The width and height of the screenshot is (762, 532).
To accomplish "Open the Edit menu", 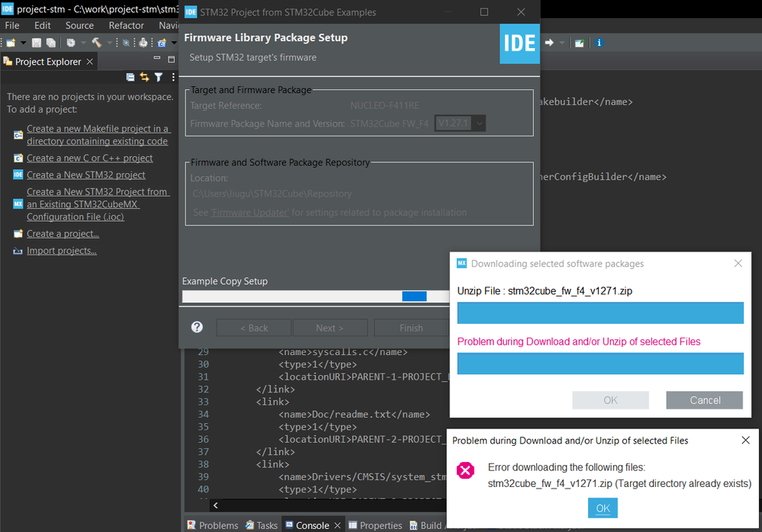I will pyautogui.click(x=42, y=25).
